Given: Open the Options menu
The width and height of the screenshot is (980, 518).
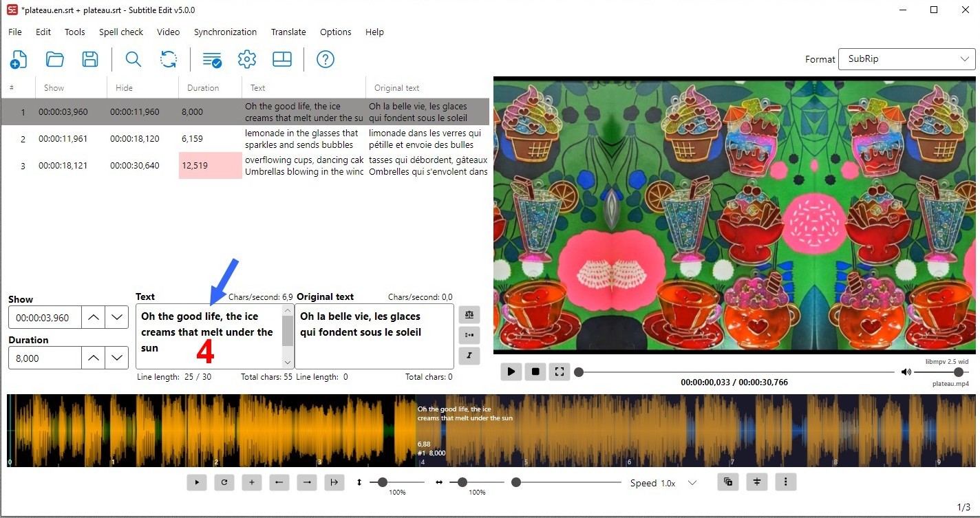Looking at the screenshot, I should [336, 32].
